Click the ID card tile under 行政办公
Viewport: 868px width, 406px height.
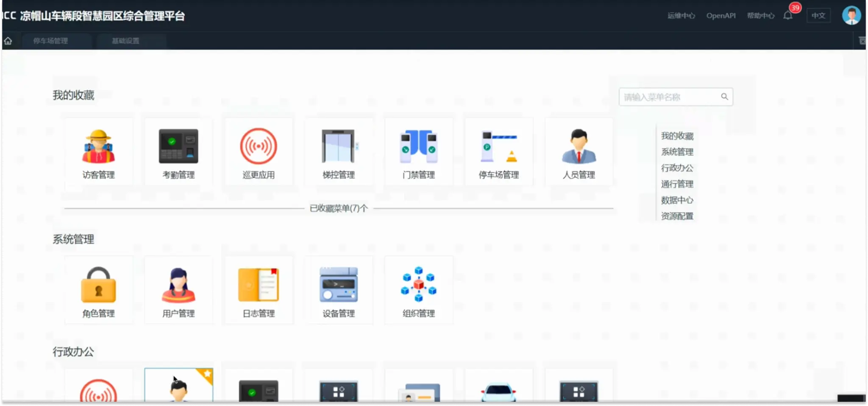tap(419, 385)
